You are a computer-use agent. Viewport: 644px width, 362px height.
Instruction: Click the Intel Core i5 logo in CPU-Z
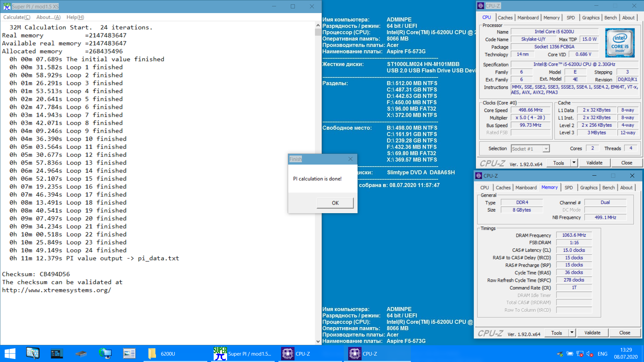620,43
